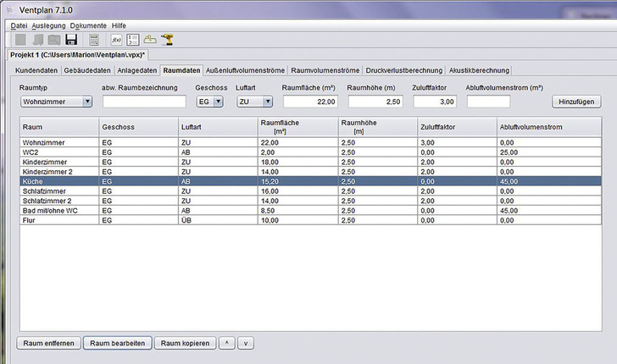
Task: Click the Raum kopieren button
Action: click(184, 343)
